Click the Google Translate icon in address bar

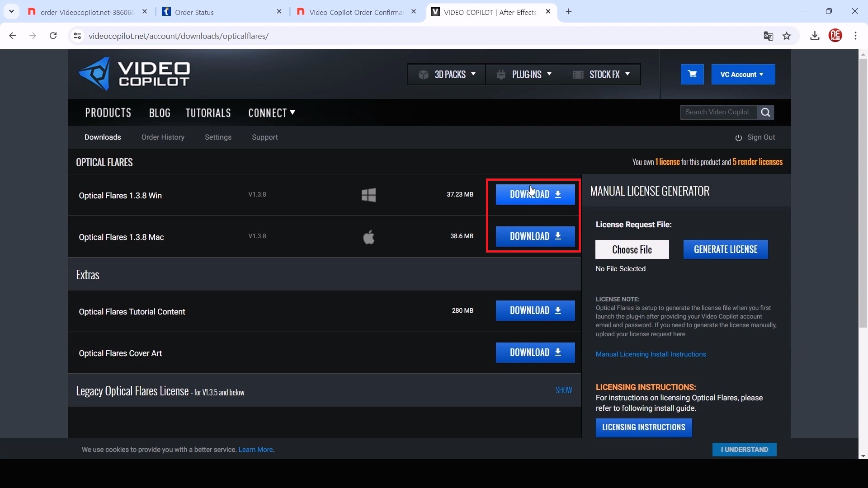point(768,36)
